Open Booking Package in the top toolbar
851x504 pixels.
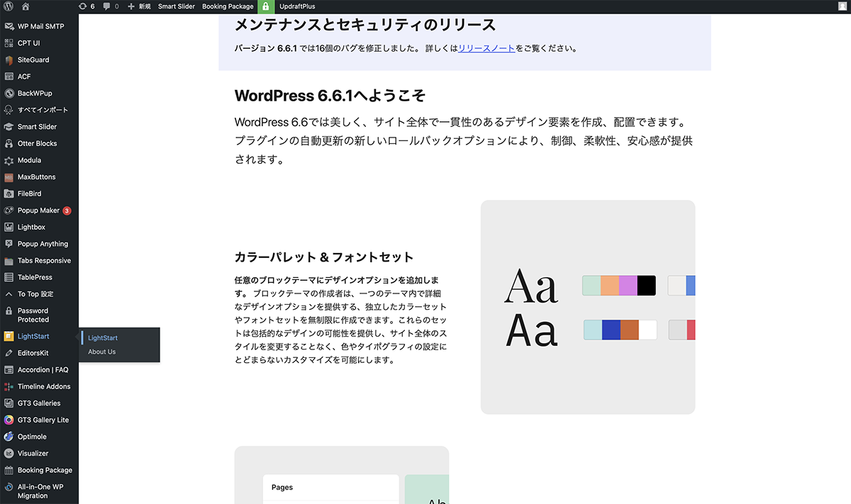228,6
